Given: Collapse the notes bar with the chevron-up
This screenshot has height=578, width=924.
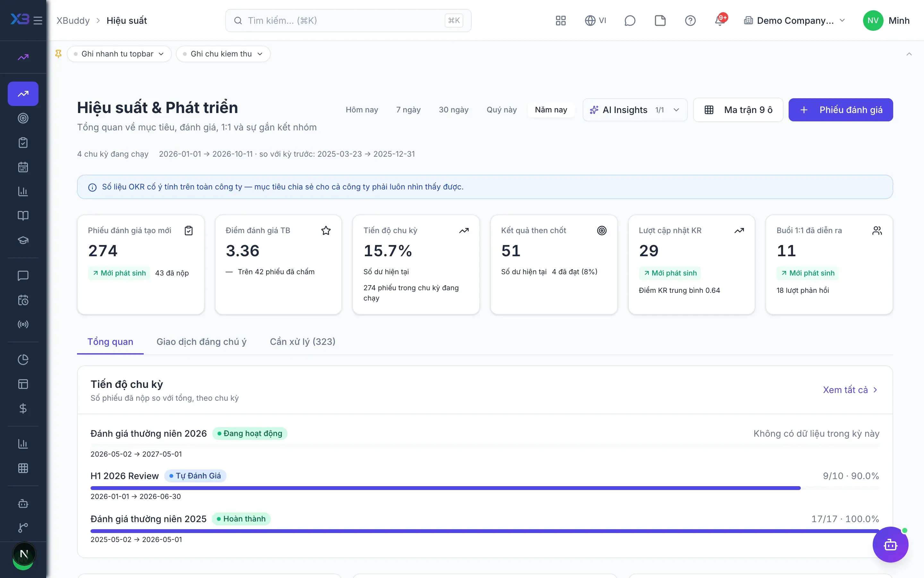Looking at the screenshot, I should click(x=909, y=54).
